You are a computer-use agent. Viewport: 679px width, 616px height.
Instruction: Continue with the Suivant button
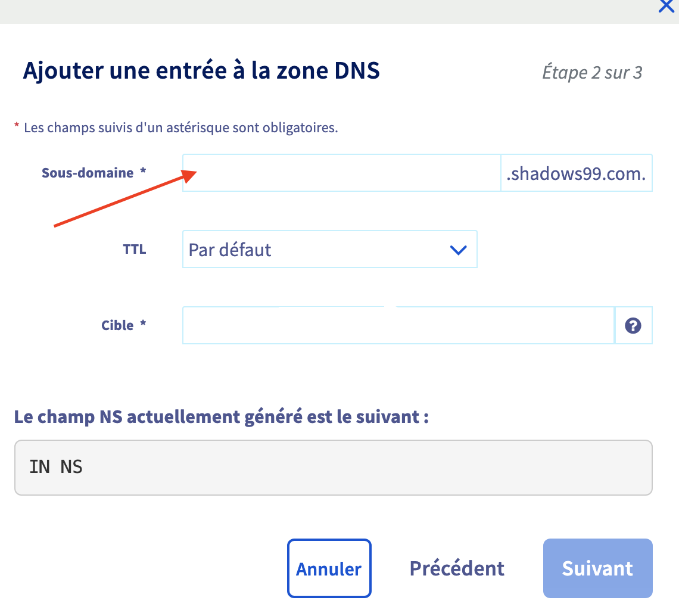(x=597, y=568)
